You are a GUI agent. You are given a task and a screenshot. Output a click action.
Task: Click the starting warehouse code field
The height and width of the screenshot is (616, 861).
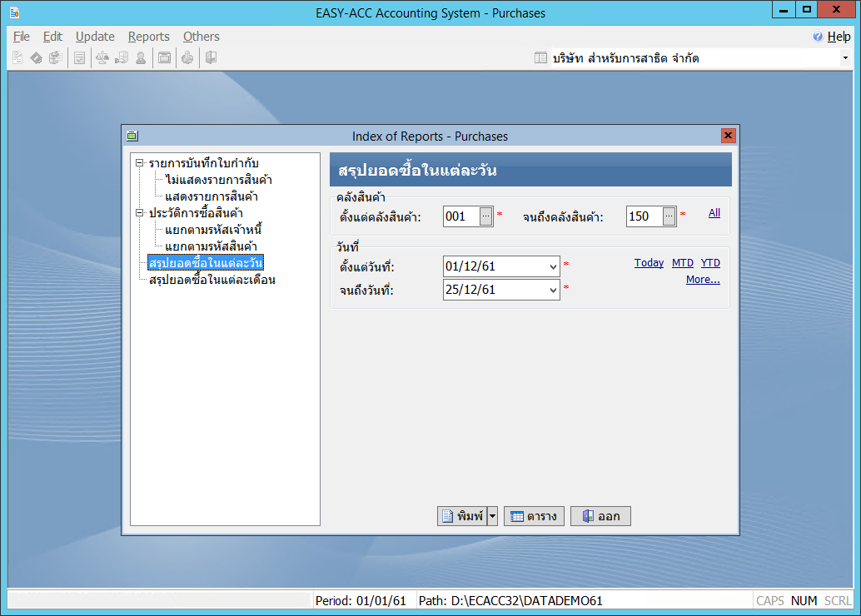(x=460, y=216)
